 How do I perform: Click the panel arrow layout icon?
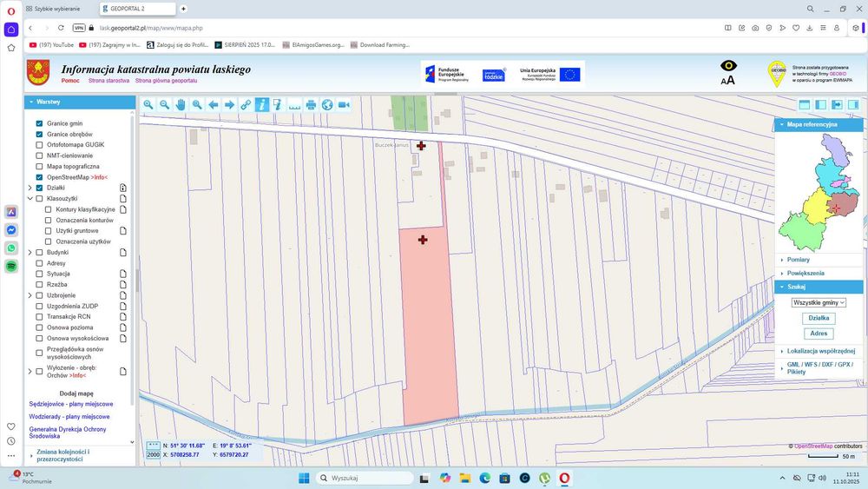point(837,105)
